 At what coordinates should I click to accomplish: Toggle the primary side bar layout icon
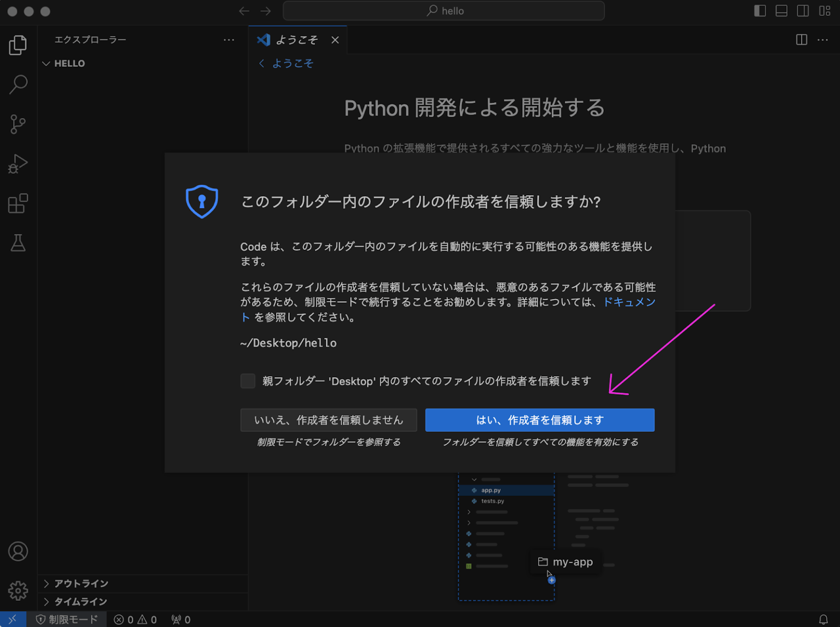760,11
